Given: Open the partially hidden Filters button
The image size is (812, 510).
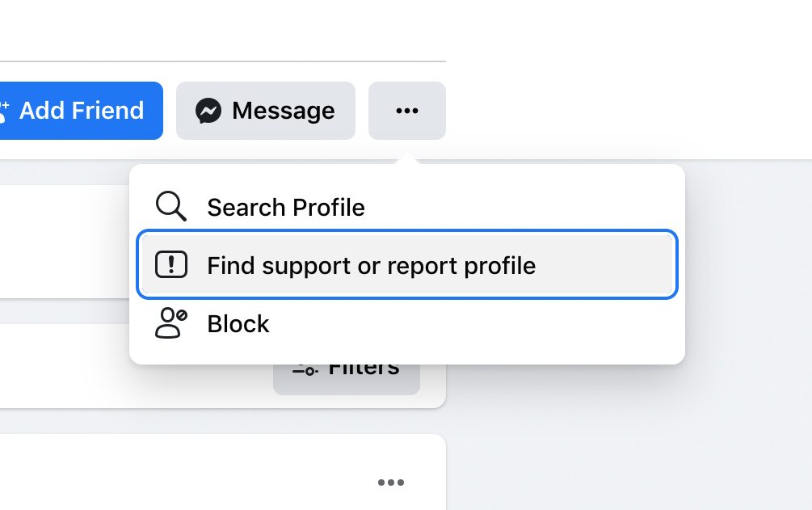Looking at the screenshot, I should (x=347, y=379).
